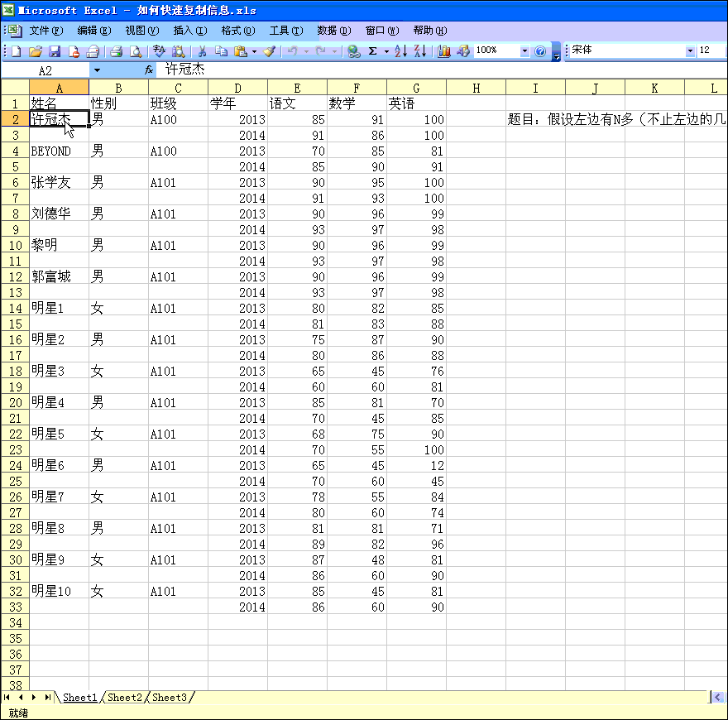Switch to the Sheet2 tab
The image size is (728, 720).
tap(125, 698)
